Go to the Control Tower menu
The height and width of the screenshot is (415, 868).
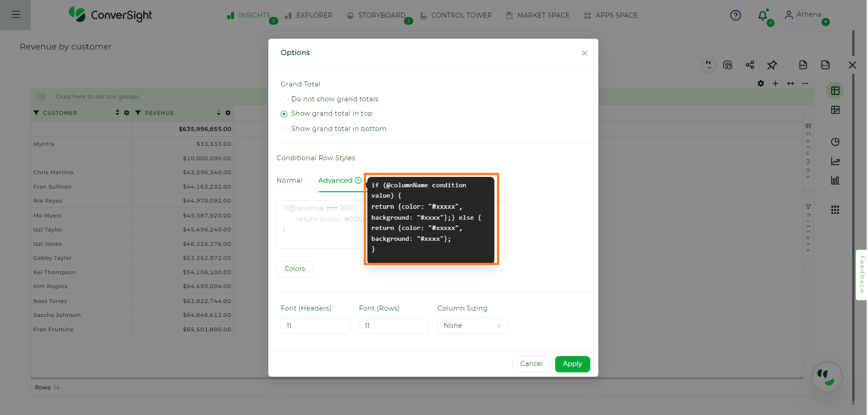[456, 15]
